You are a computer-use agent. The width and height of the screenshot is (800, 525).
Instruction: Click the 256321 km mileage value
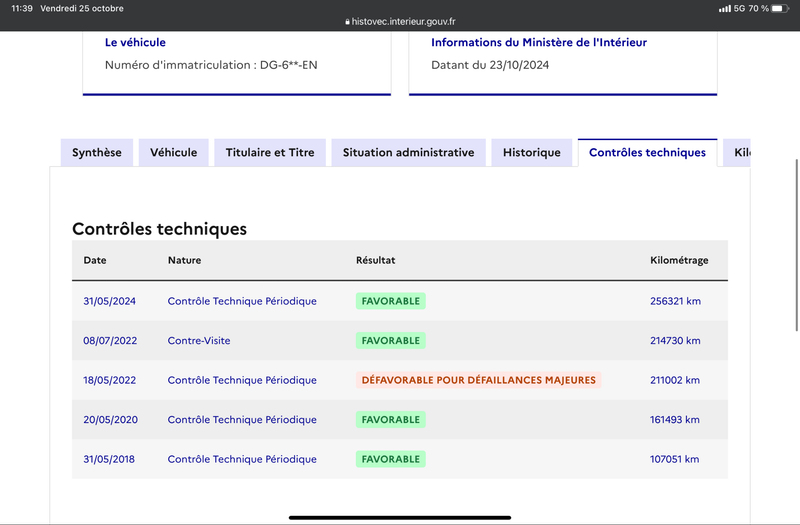pyautogui.click(x=676, y=301)
